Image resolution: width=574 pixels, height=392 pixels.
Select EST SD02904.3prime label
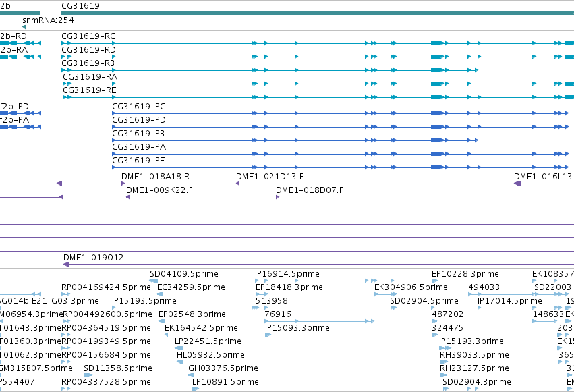click(477, 382)
